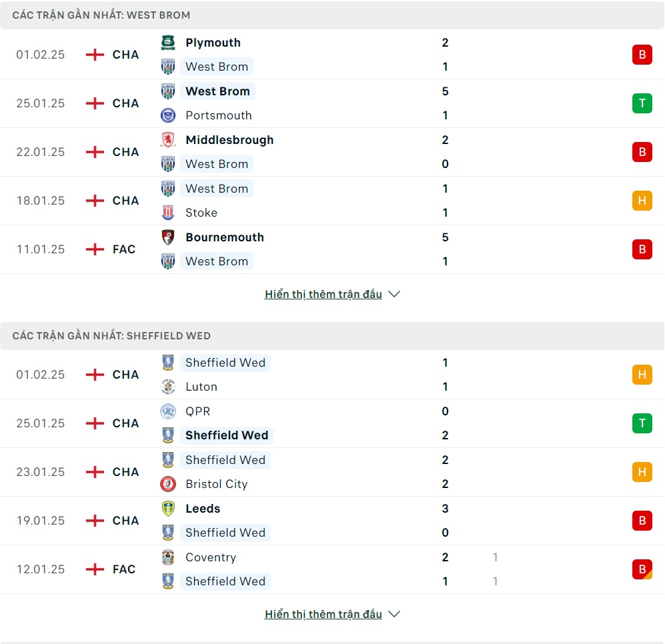Click the Portsmouth club crest icon
This screenshot has width=665, height=644.
[x=168, y=115]
